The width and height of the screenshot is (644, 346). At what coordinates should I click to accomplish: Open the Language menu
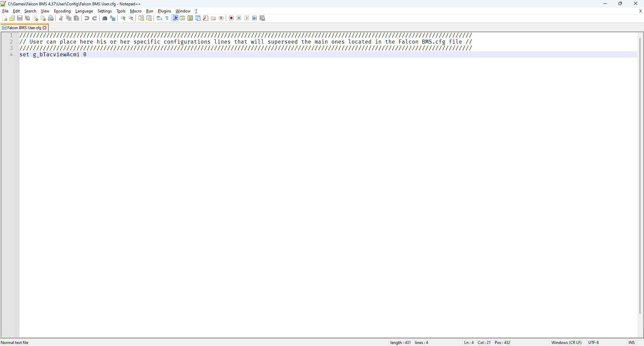coord(84,11)
